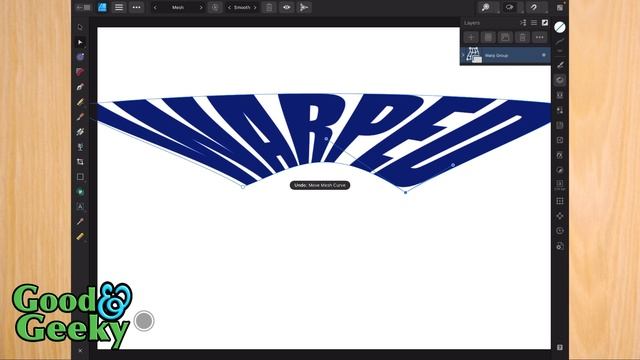640x360 pixels.
Task: Select the Crop tool
Action: click(x=80, y=162)
